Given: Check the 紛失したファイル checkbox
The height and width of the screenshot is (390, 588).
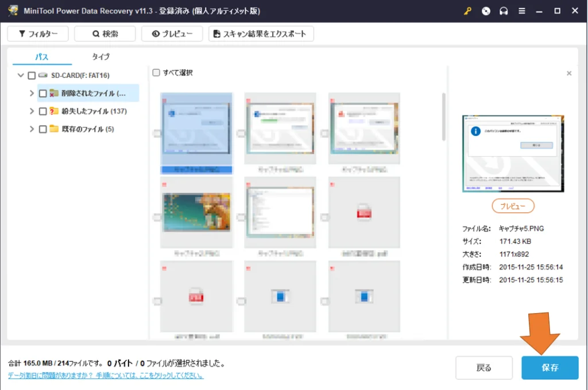Looking at the screenshot, I should (42, 111).
